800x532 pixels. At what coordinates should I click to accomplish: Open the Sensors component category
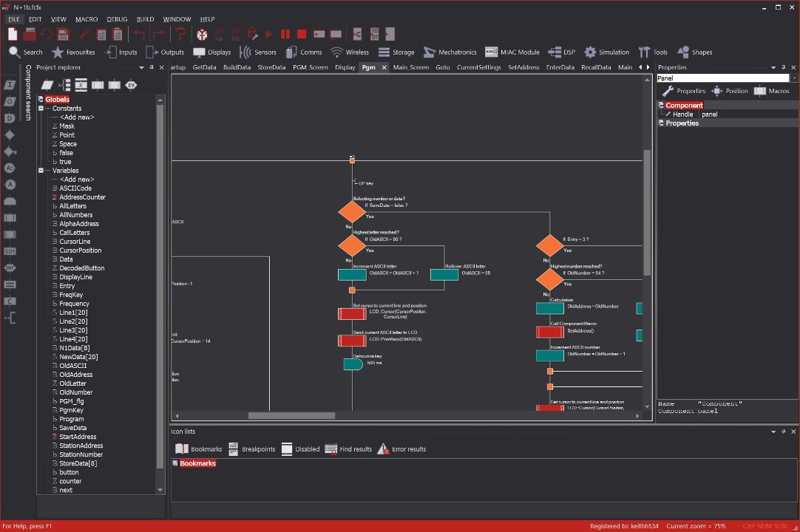tap(257, 52)
